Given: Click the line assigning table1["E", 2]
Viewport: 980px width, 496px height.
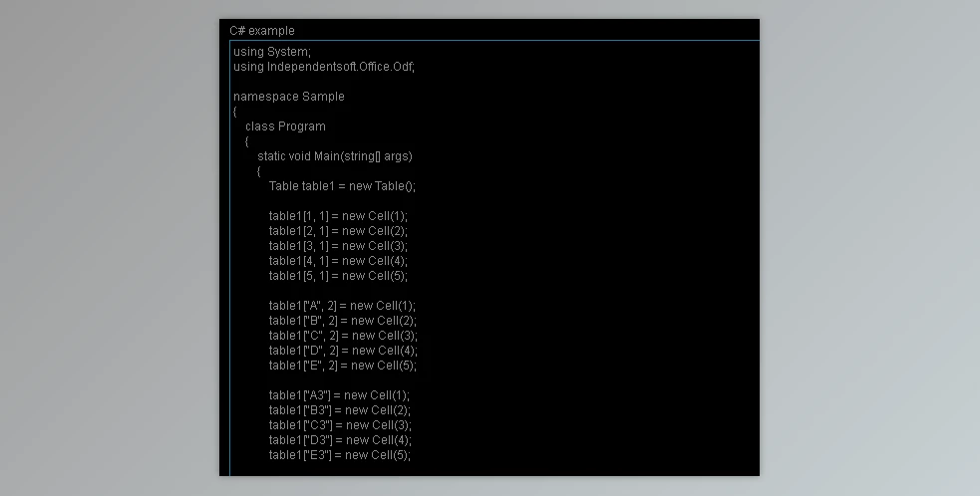Looking at the screenshot, I should click(x=342, y=366).
